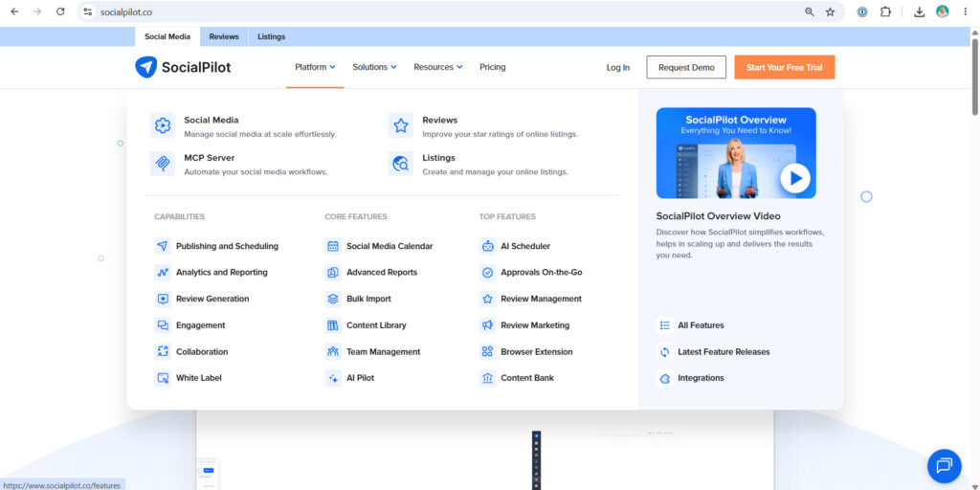Click the Publishing and Scheduling paper-plane icon
980x490 pixels.
click(x=163, y=246)
